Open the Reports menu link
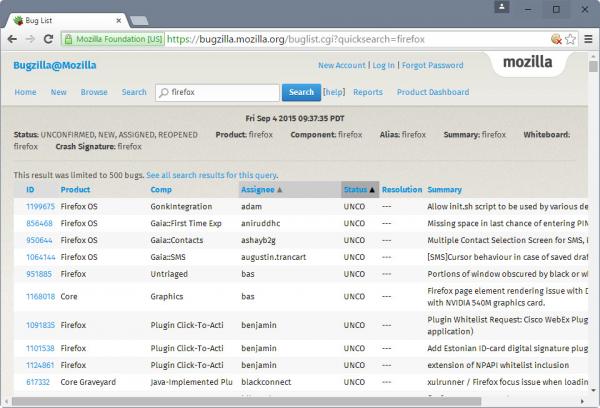The height and width of the screenshot is (408, 600). [368, 92]
